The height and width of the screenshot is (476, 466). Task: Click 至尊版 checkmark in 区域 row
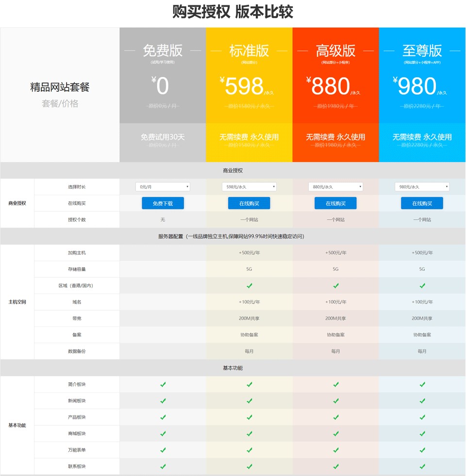[x=422, y=286]
